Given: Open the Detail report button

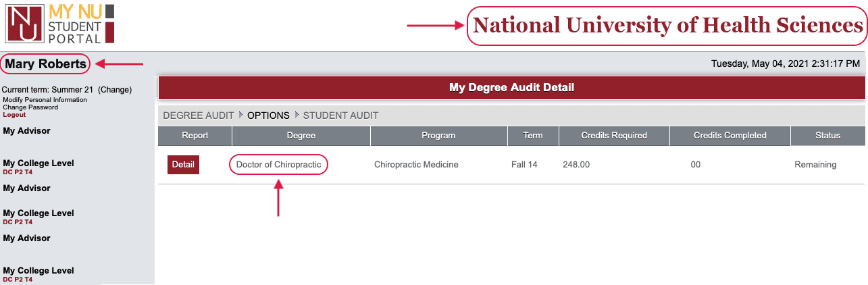Looking at the screenshot, I should point(183,165).
